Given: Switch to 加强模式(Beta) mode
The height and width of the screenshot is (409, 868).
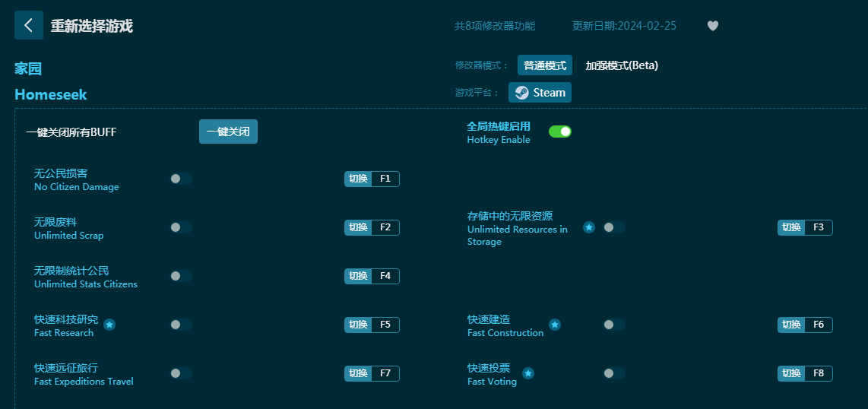Looking at the screenshot, I should pos(622,65).
